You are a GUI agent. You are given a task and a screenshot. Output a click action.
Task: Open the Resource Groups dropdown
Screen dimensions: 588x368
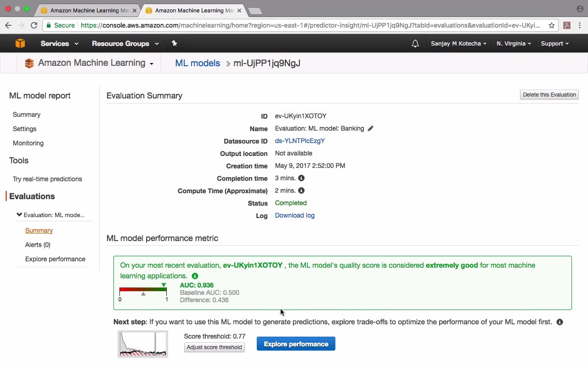point(125,44)
